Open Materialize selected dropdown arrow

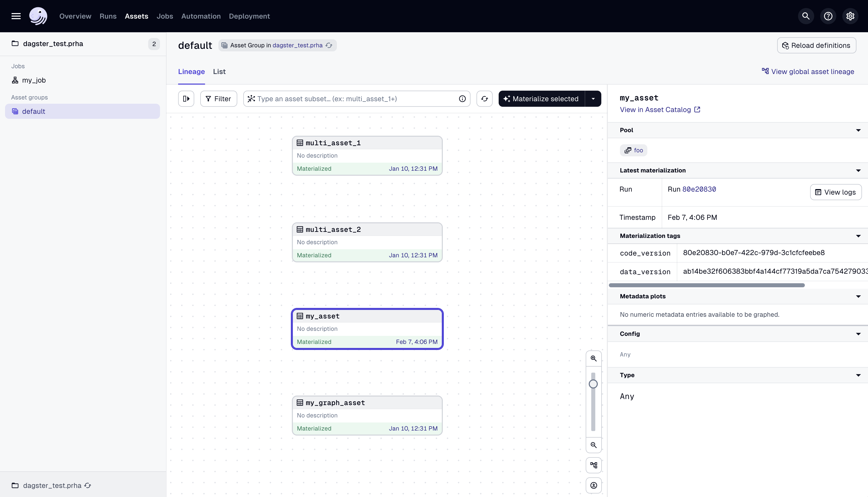(593, 99)
